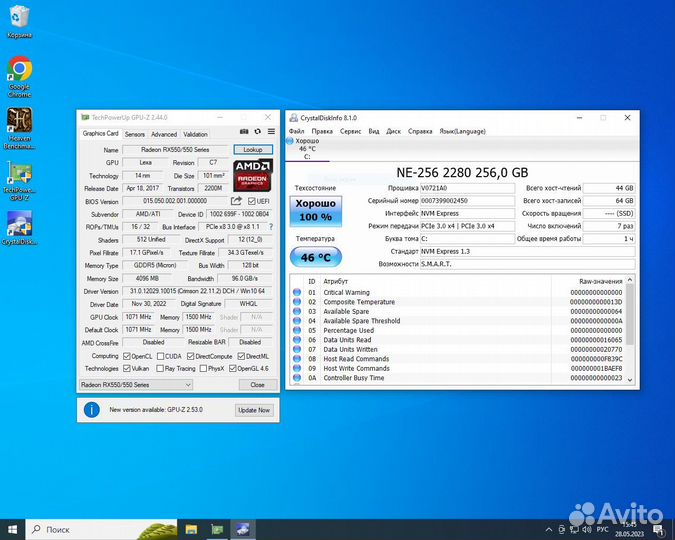This screenshot has height=540, width=675.
Task: Click the Close button in GPU-Z
Action: pyautogui.click(x=257, y=385)
